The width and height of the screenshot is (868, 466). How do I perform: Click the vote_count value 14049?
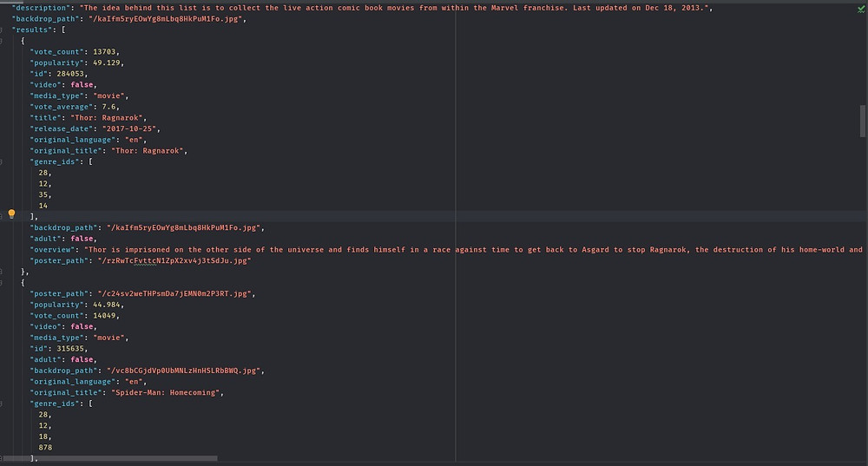[104, 316]
